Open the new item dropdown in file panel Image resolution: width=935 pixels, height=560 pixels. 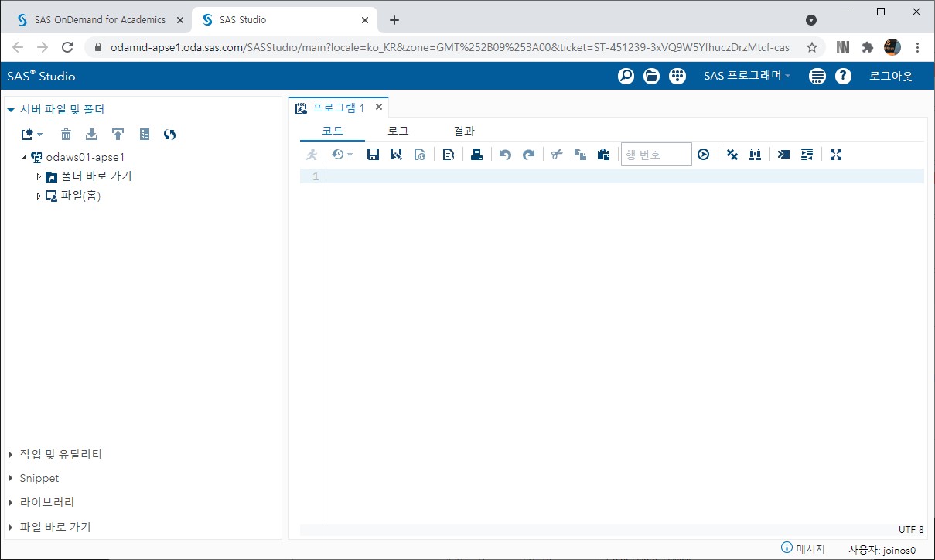tap(32, 135)
